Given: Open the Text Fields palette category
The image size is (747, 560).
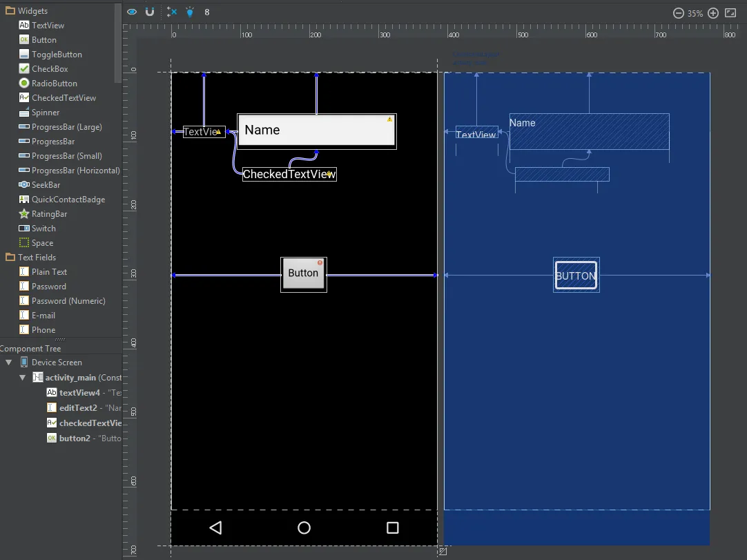Looking at the screenshot, I should pos(37,258).
